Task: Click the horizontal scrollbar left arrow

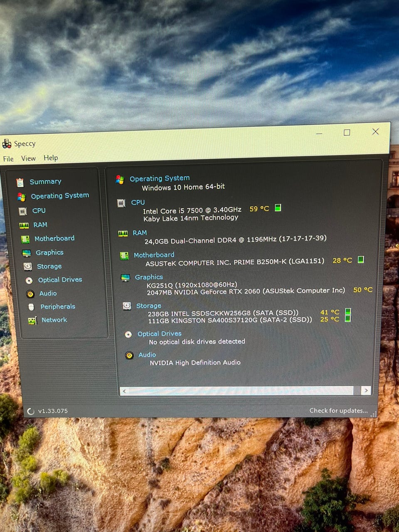Action: click(124, 391)
